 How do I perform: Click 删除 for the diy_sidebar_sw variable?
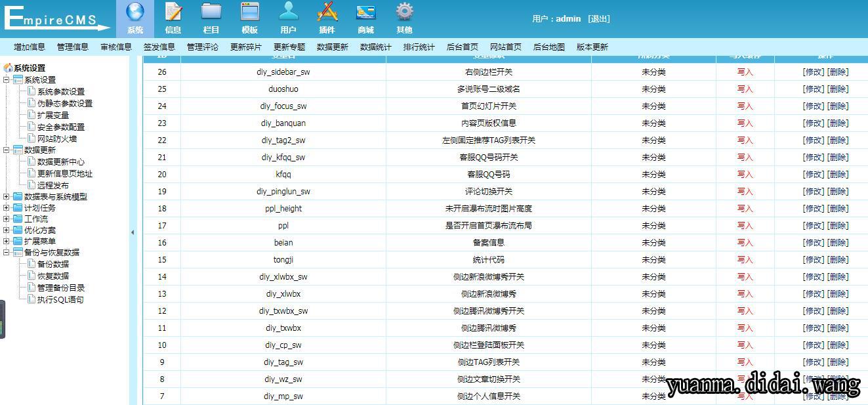coord(837,72)
